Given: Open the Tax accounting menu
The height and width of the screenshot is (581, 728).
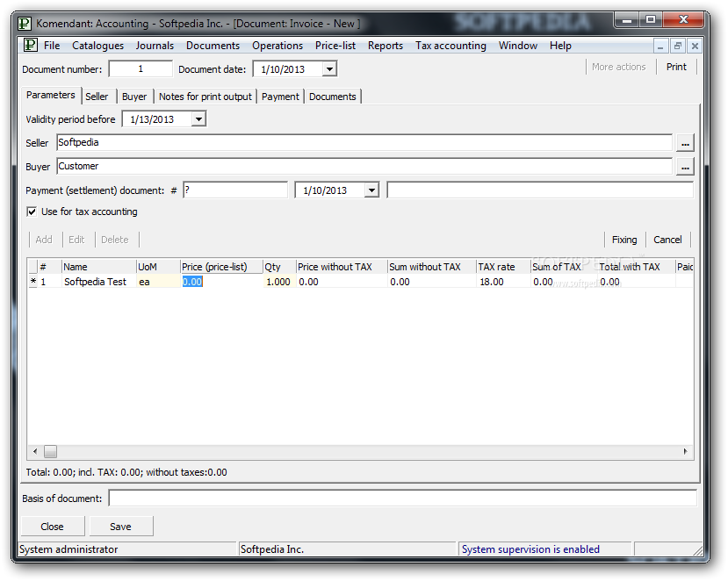Looking at the screenshot, I should 450,46.
